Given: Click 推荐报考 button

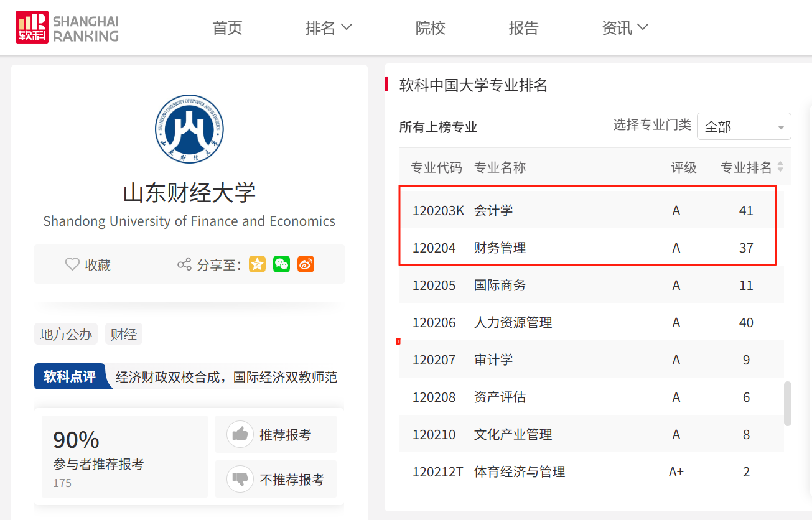Looking at the screenshot, I should (x=276, y=434).
